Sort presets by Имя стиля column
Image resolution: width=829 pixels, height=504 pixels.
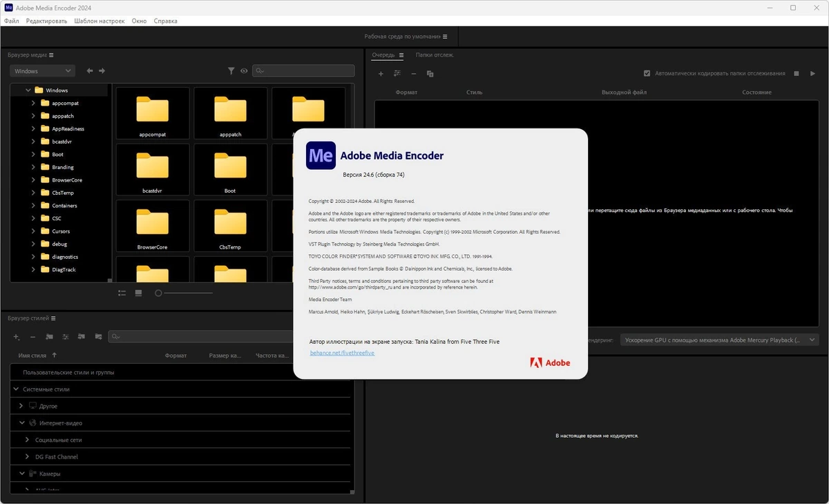pos(32,356)
